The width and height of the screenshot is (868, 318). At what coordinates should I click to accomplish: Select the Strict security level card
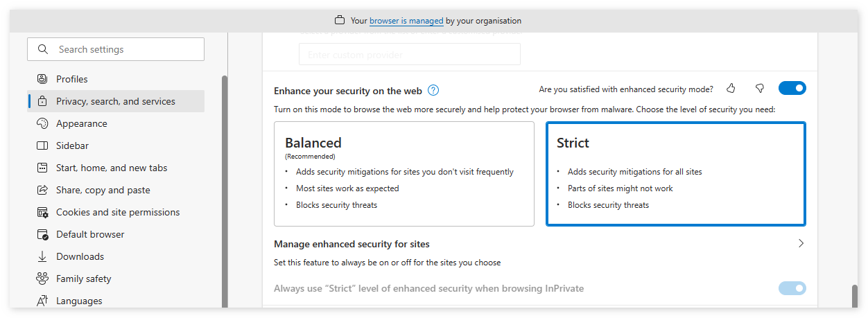pyautogui.click(x=675, y=174)
